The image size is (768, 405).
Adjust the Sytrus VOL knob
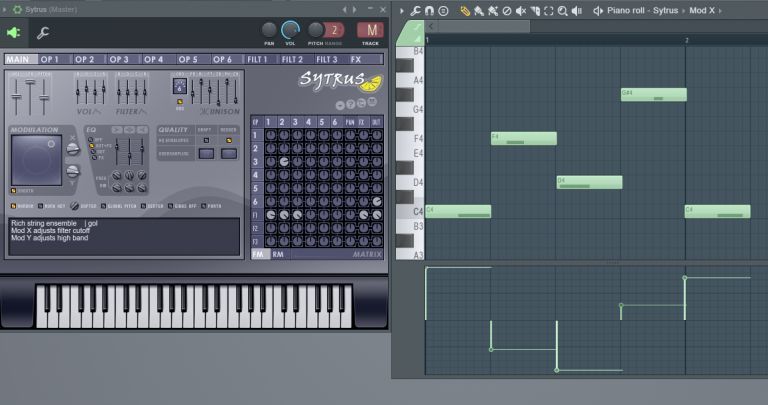tap(290, 30)
